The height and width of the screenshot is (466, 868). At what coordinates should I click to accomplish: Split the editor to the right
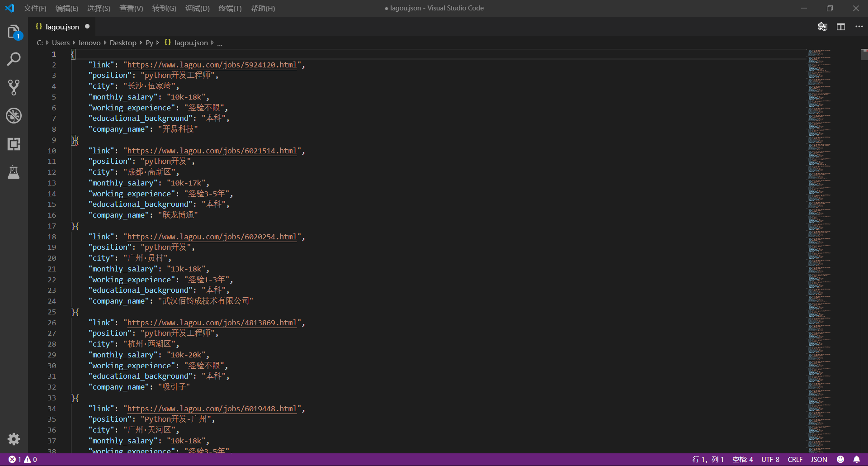pos(840,27)
